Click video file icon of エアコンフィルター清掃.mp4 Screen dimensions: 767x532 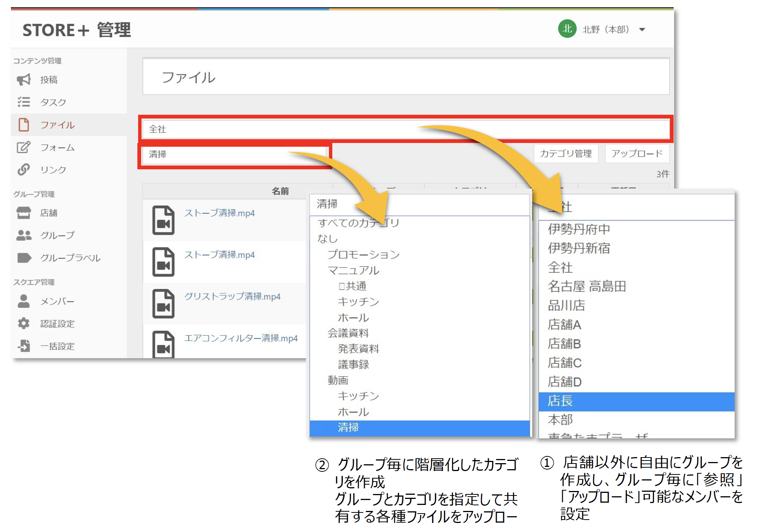(163, 344)
